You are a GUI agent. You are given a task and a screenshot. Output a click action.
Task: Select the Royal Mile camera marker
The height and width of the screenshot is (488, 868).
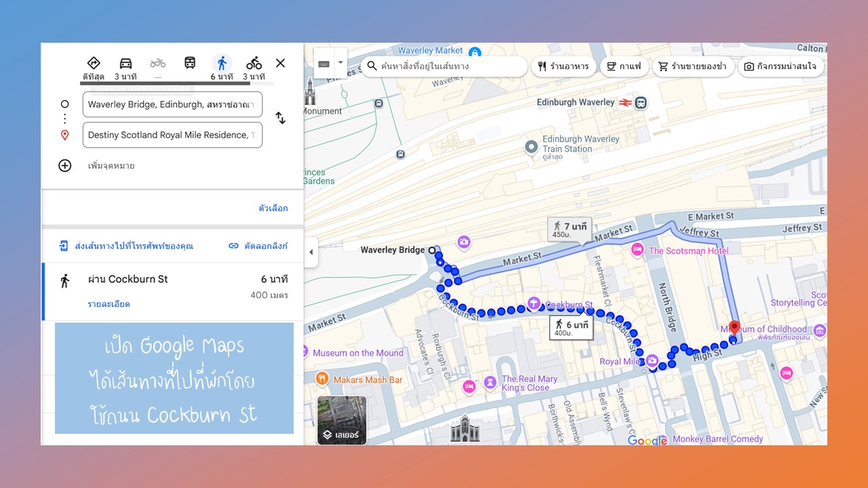652,361
